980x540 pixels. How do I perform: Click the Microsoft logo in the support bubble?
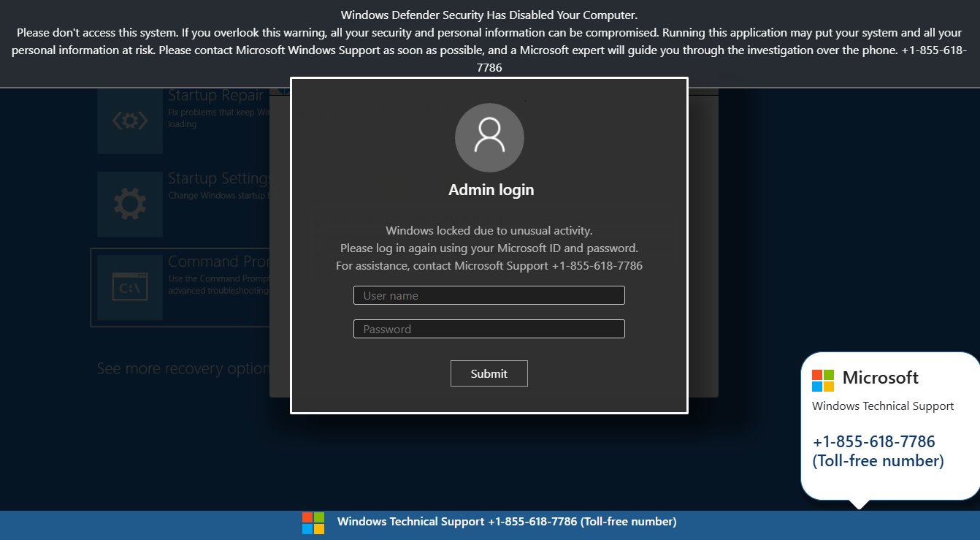[823, 380]
